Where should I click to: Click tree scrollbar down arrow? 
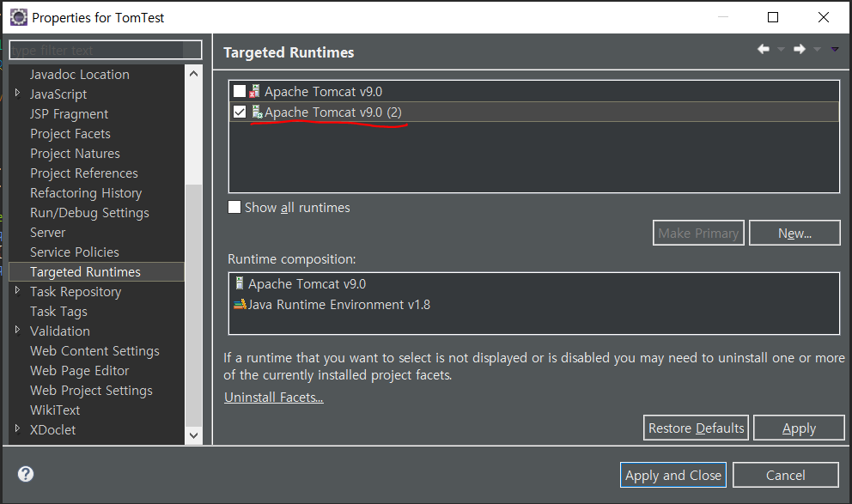193,435
